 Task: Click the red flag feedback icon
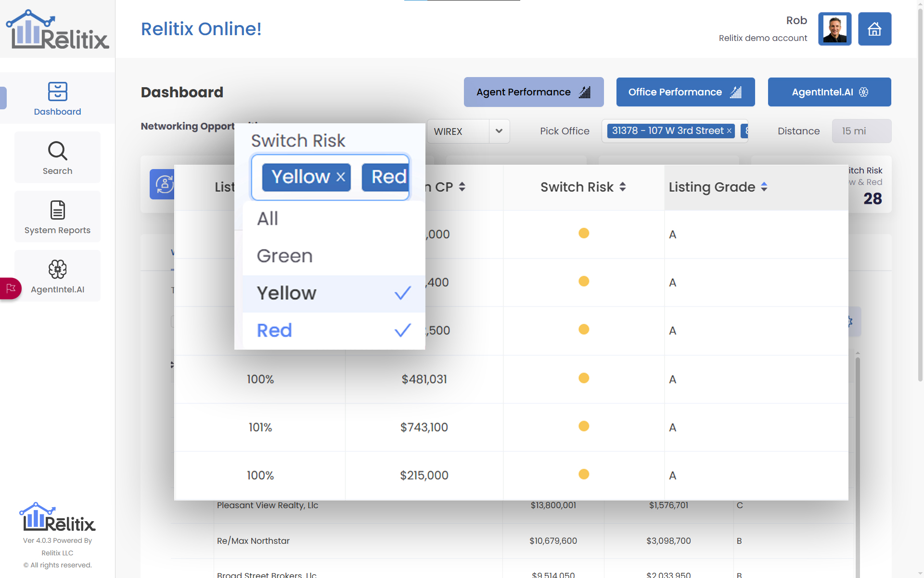click(x=11, y=289)
